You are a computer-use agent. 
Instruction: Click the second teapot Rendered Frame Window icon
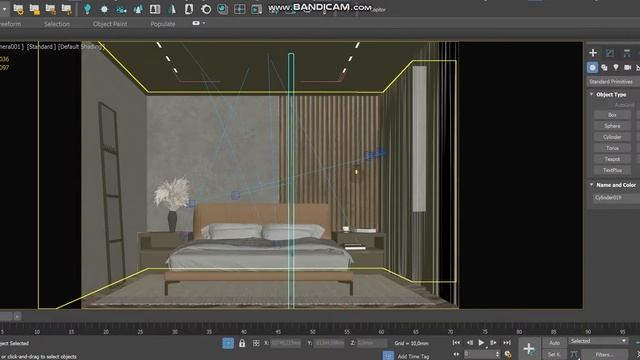[35, 9]
